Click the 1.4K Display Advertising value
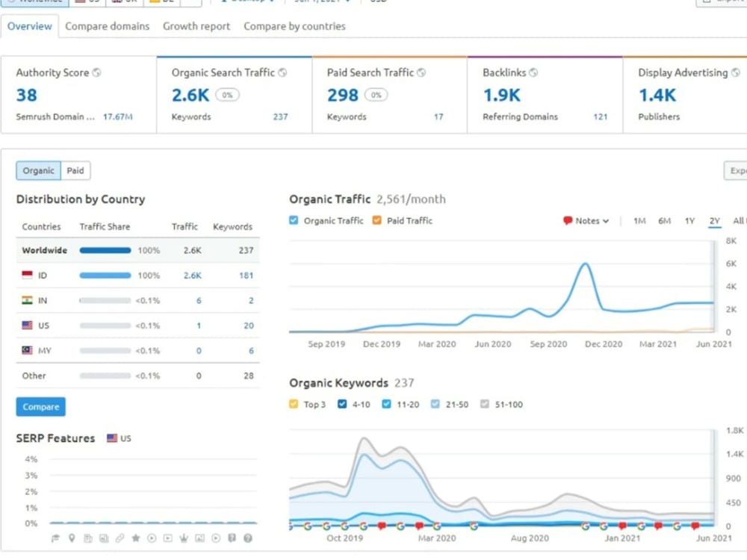This screenshot has height=560, width=747. click(x=657, y=96)
